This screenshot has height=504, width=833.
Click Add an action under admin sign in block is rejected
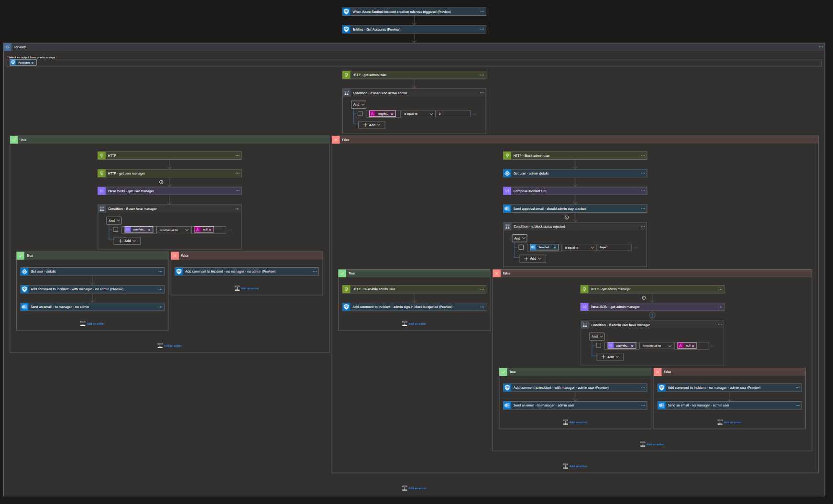pos(414,324)
